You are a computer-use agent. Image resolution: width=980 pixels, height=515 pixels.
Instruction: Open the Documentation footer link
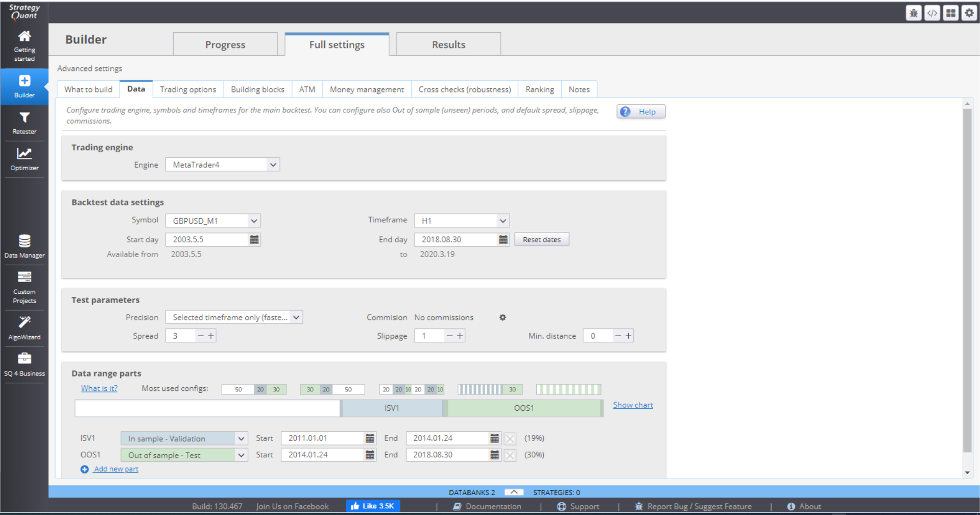click(x=487, y=506)
